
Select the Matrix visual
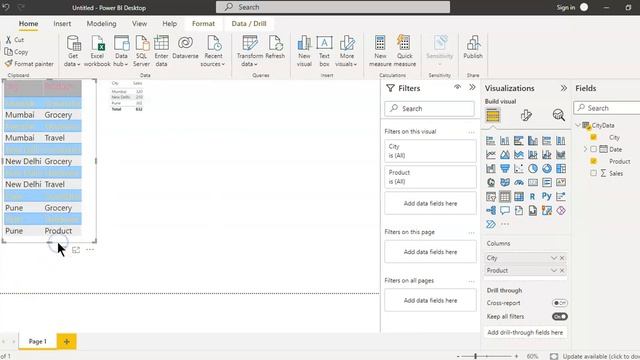click(519, 197)
